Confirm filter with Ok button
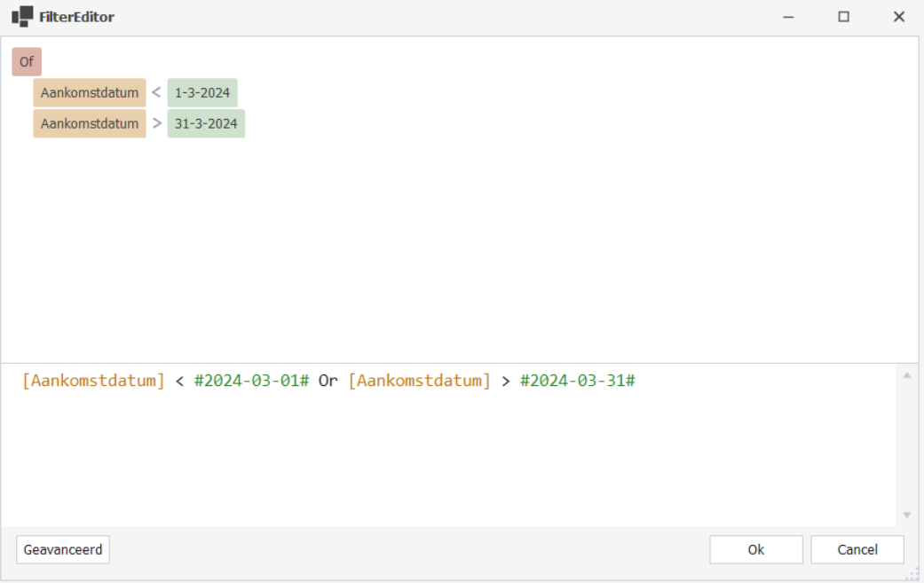Image resolution: width=924 pixels, height=583 pixels. [756, 549]
